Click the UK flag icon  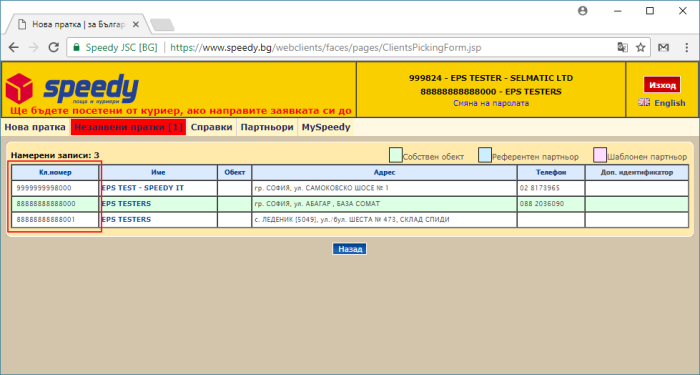[x=644, y=102]
